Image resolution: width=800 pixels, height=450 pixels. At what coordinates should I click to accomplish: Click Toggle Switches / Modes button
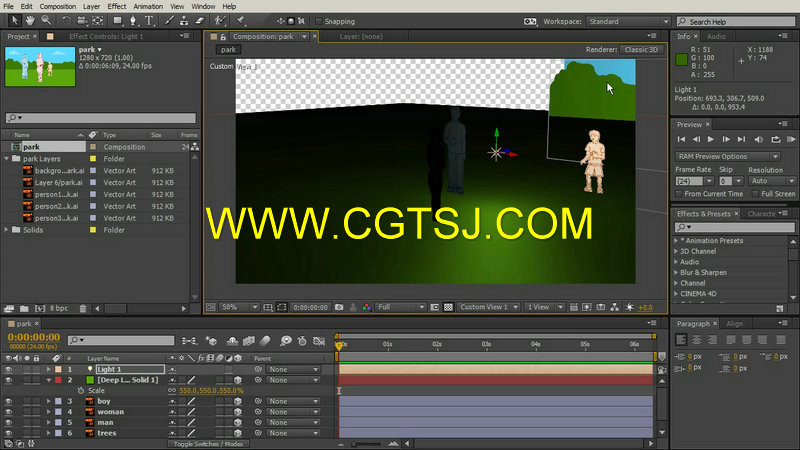(208, 444)
